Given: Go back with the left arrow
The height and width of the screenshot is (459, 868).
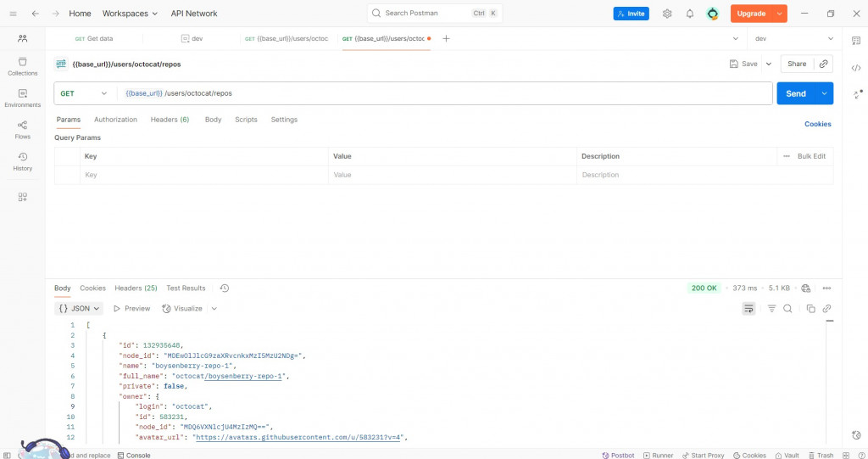Looking at the screenshot, I should pyautogui.click(x=36, y=14).
